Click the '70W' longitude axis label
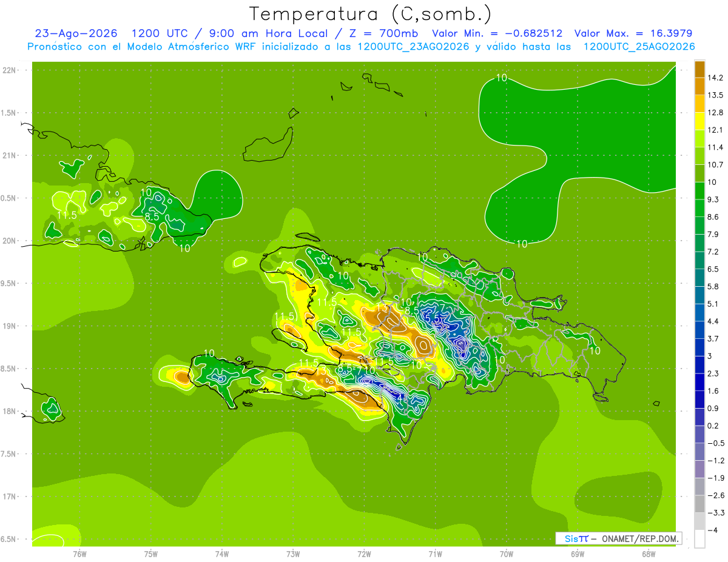Screen dimensions: 728x562 click(x=507, y=554)
